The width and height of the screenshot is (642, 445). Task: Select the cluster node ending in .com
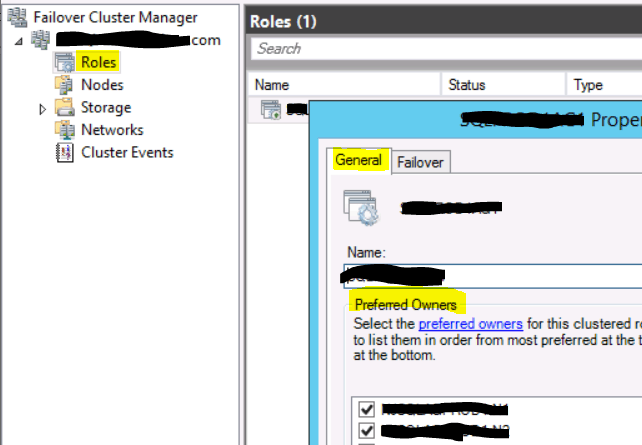(x=138, y=40)
